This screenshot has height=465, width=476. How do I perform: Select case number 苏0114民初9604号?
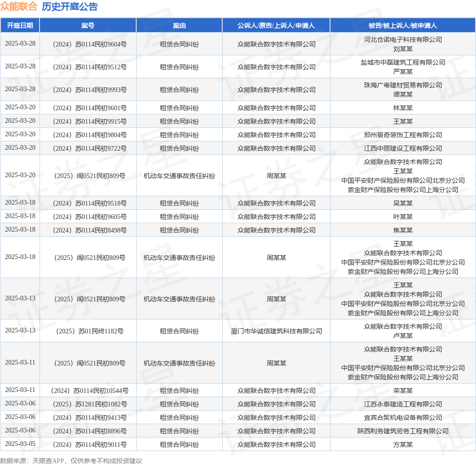click(x=90, y=44)
